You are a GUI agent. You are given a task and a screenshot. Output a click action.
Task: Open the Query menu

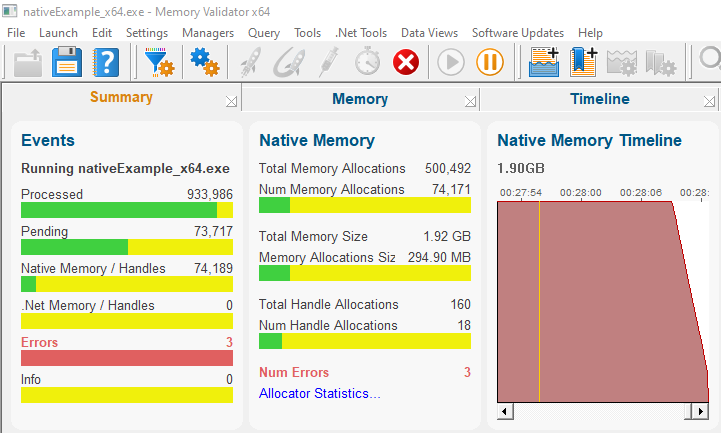coord(264,33)
